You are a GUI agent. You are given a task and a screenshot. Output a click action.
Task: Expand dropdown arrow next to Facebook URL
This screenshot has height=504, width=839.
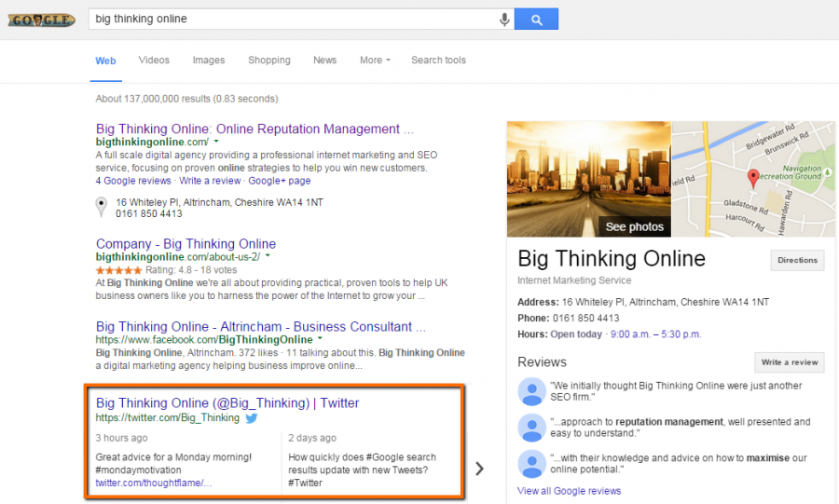pyautogui.click(x=320, y=339)
